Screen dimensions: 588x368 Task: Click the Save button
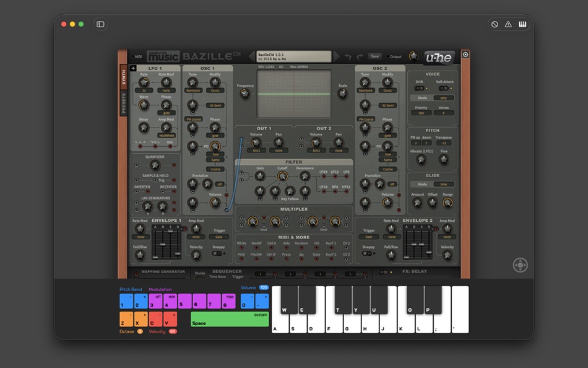point(375,56)
